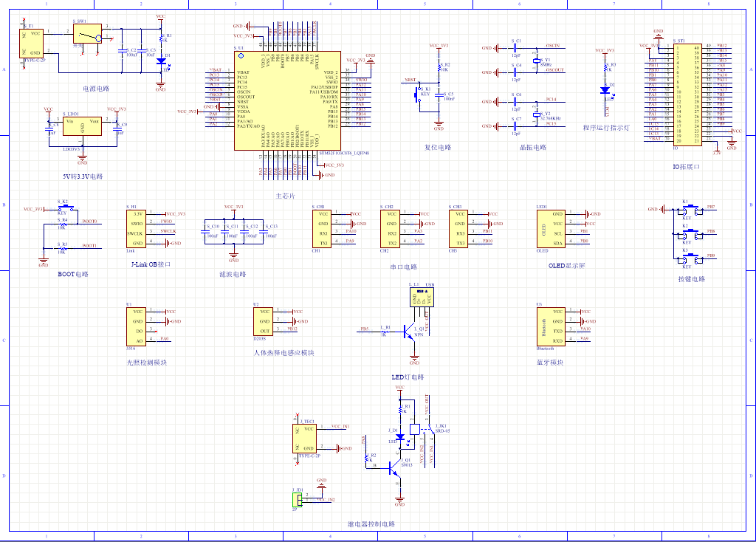Image resolution: width=756 pixels, height=542 pixels.
Task: Click the 人体热释电感应模块 label
Action: pyautogui.click(x=284, y=353)
